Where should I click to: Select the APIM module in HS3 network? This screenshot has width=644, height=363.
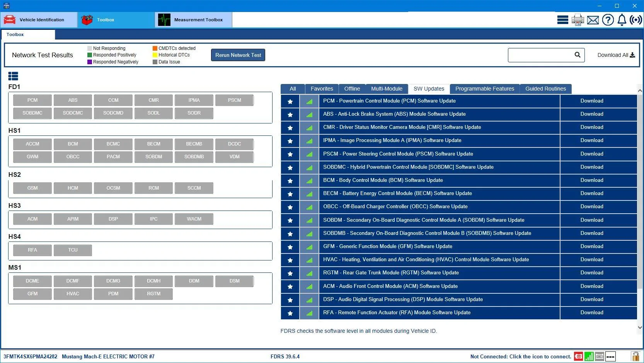pos(73,219)
